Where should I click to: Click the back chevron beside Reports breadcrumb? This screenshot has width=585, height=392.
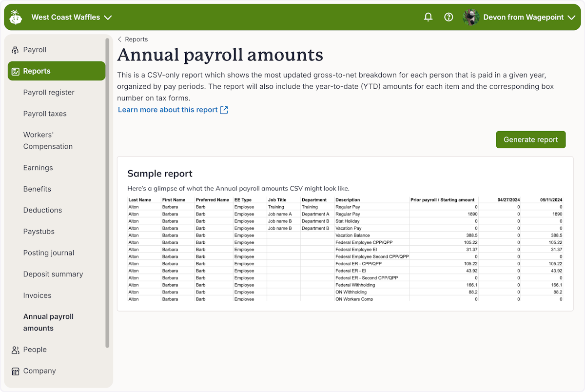pos(119,39)
